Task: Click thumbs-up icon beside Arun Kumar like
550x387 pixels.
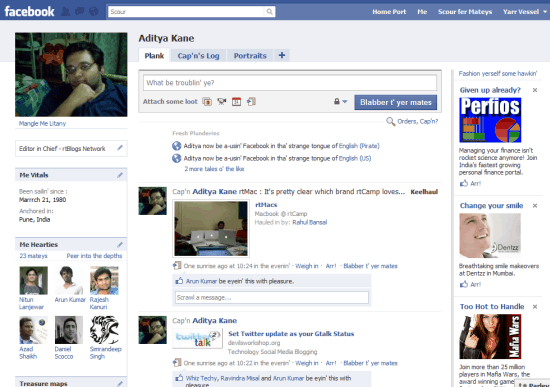Action: pos(179,281)
